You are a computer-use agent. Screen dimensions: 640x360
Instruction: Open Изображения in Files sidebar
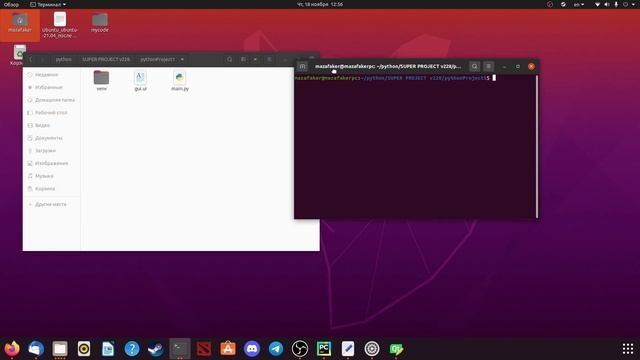click(51, 163)
